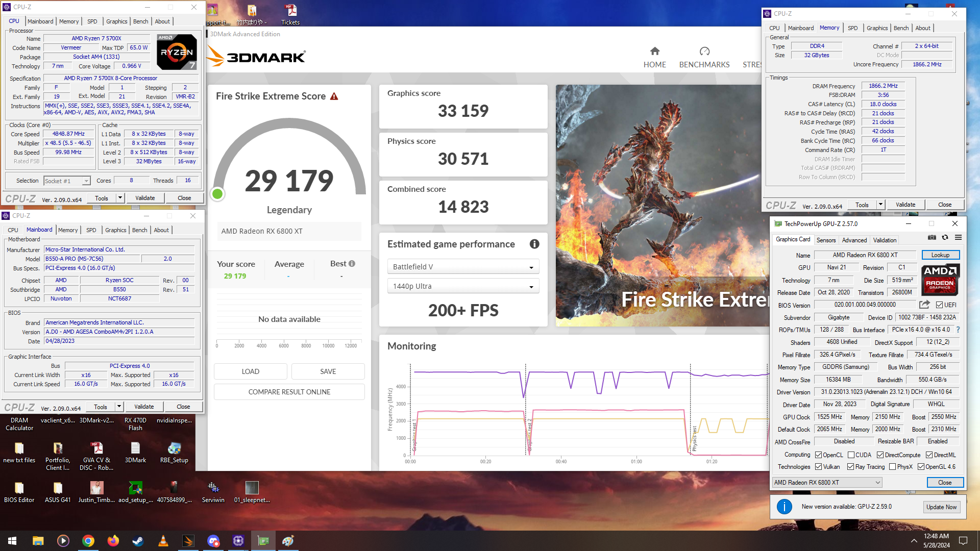Open the aod_setup desktop icon
Screen dimensions: 980x551
[135, 493]
